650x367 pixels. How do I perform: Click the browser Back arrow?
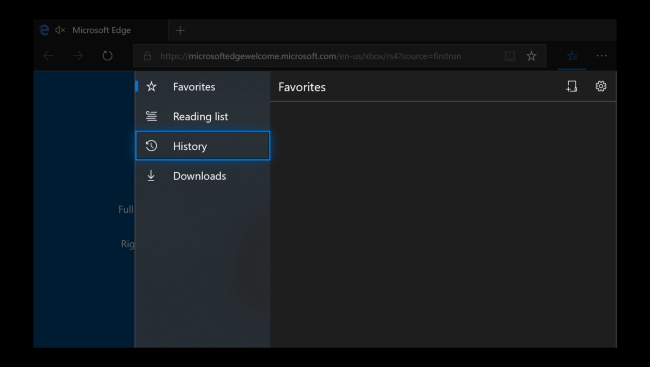click(49, 56)
